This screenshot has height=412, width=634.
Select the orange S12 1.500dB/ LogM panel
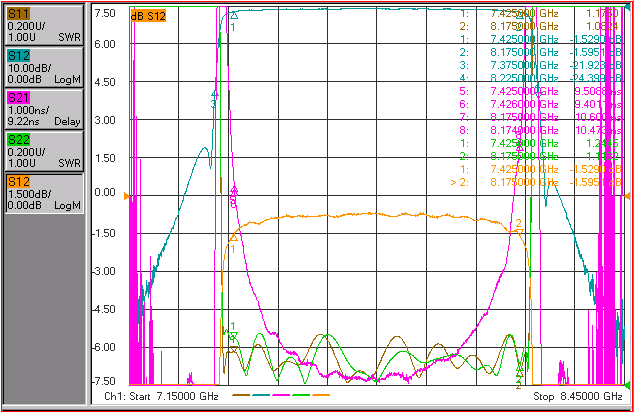click(x=44, y=193)
